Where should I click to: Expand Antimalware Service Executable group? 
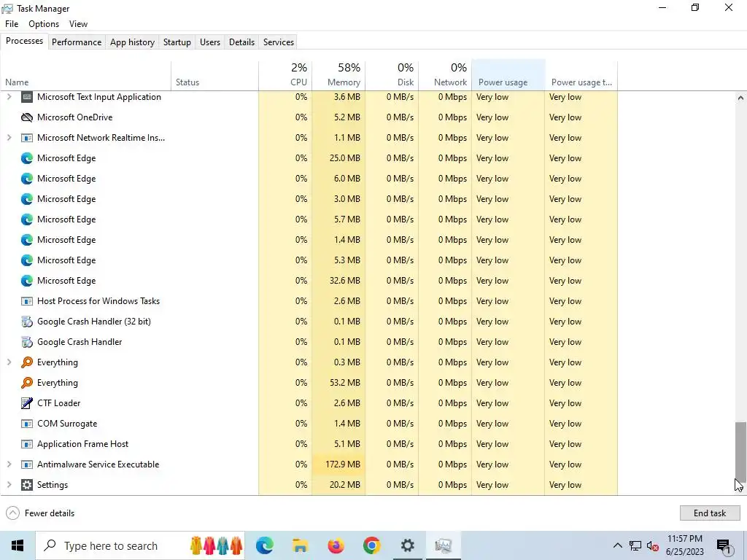click(x=9, y=464)
